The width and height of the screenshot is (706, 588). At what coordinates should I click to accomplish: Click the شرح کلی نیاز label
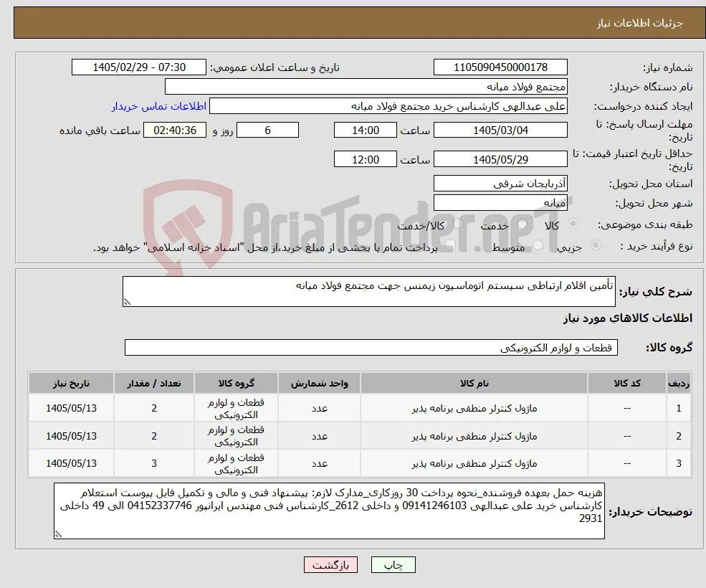pyautogui.click(x=656, y=292)
